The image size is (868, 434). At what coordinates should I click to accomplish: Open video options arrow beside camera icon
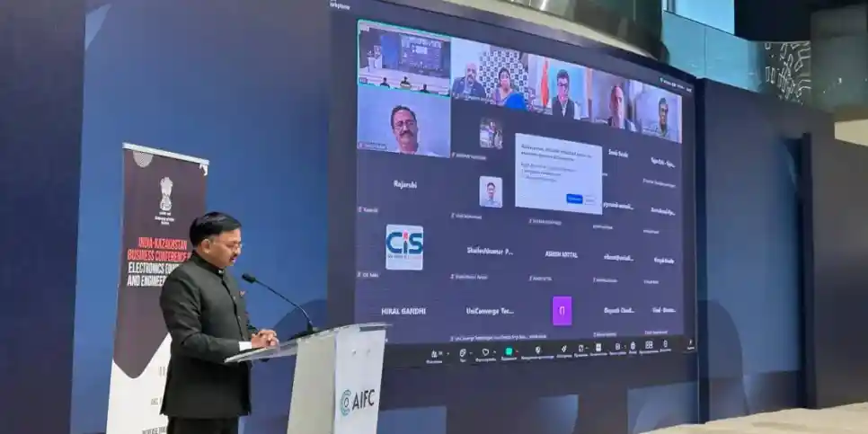click(472, 351)
